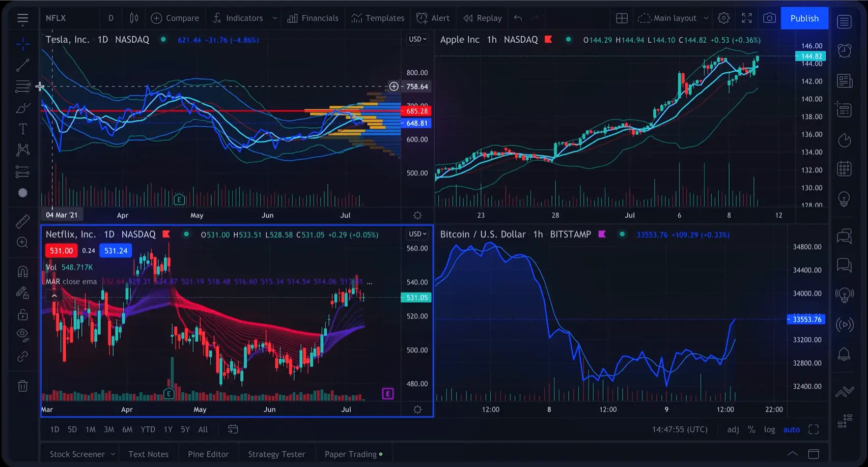868x467 pixels.
Task: Open the Main layout dropdown
Action: click(673, 18)
